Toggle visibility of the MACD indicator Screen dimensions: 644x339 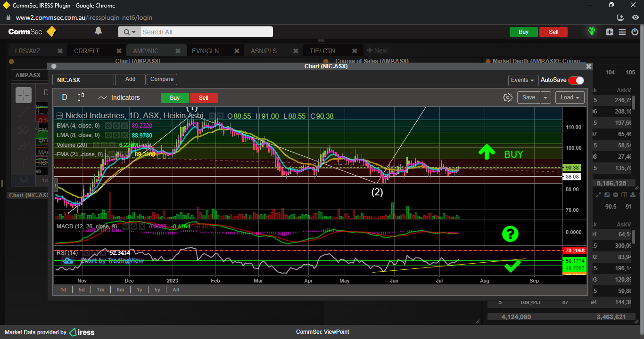click(x=126, y=226)
